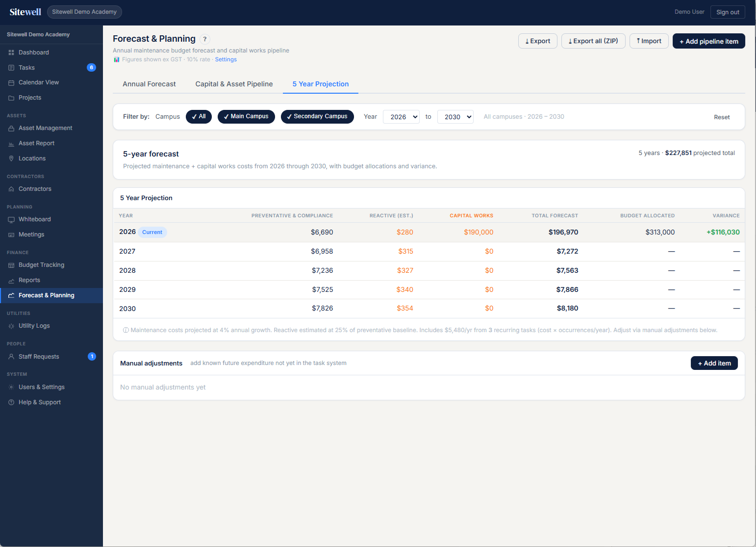Switch to the Annual Forecast tab
The height and width of the screenshot is (547, 756).
[x=149, y=84]
